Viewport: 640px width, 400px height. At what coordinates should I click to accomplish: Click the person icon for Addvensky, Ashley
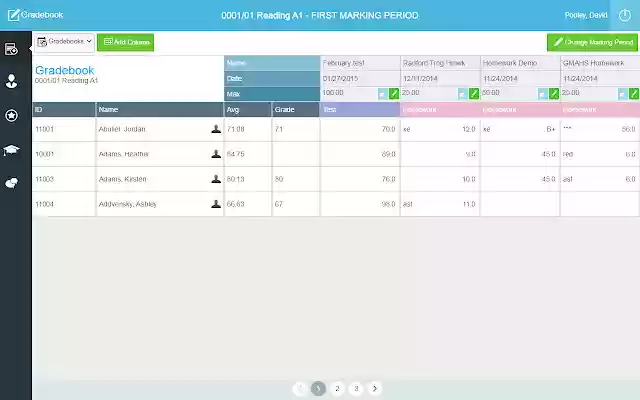pos(216,204)
